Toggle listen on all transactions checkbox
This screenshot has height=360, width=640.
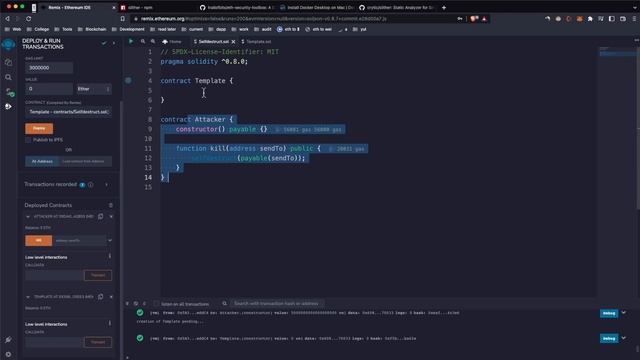[156, 304]
